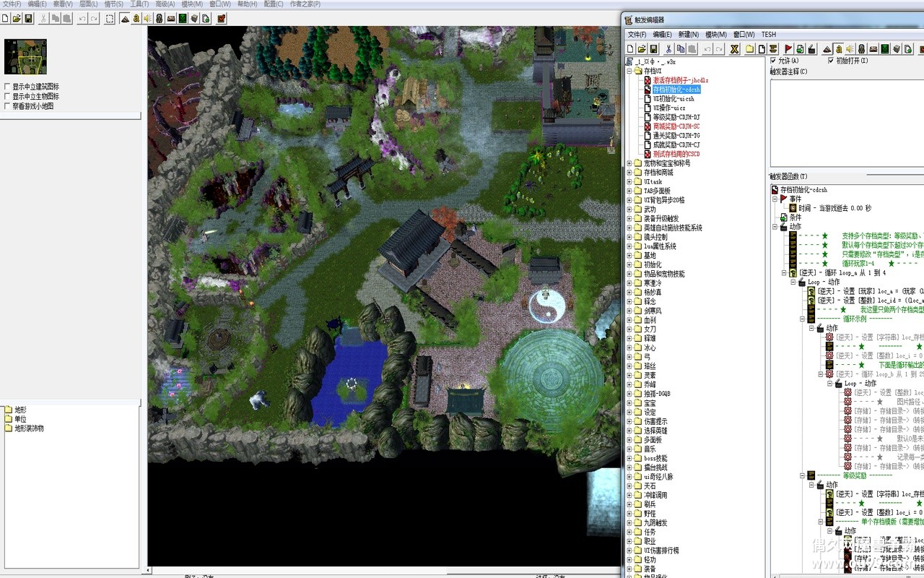Click variables X icon in Trigger Editor

coord(734,49)
